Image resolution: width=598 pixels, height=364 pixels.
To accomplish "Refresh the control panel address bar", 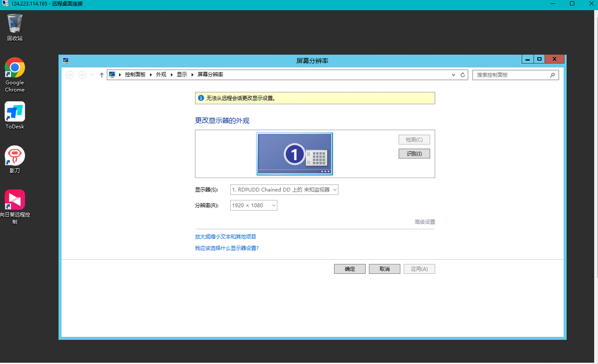I will coord(463,75).
